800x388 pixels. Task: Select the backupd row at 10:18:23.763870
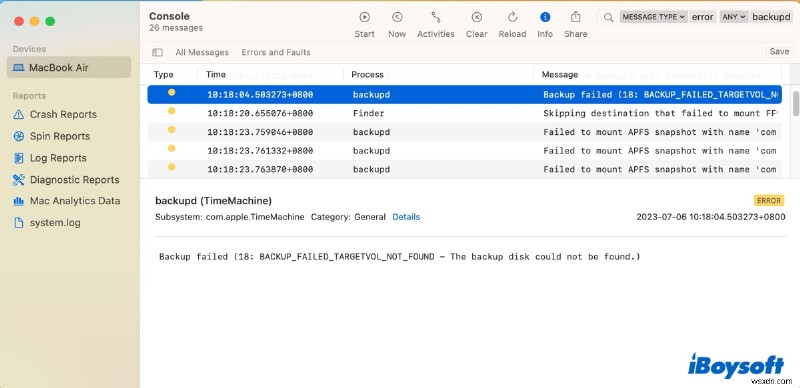pos(464,169)
